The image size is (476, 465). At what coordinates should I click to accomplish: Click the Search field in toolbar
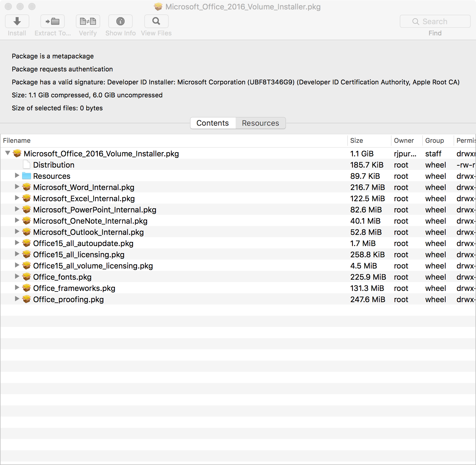click(x=435, y=21)
